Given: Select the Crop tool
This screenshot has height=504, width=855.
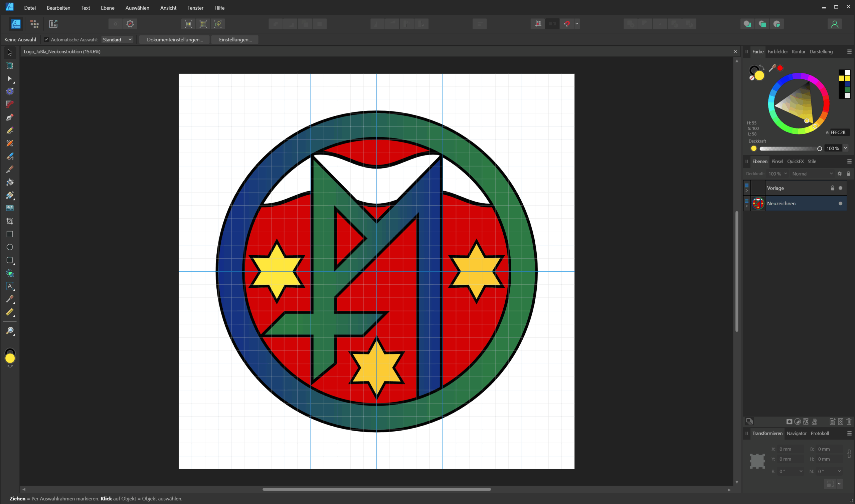Looking at the screenshot, I should 9,221.
